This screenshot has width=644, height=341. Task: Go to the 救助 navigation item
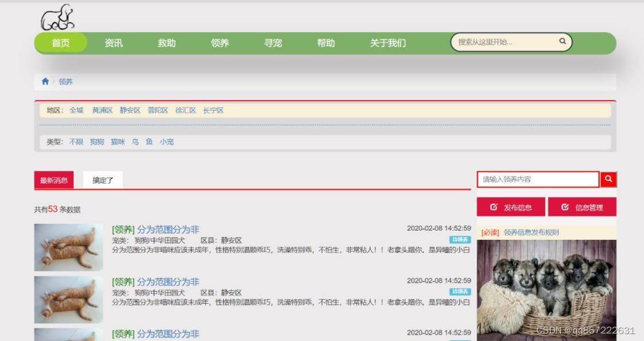coord(167,43)
